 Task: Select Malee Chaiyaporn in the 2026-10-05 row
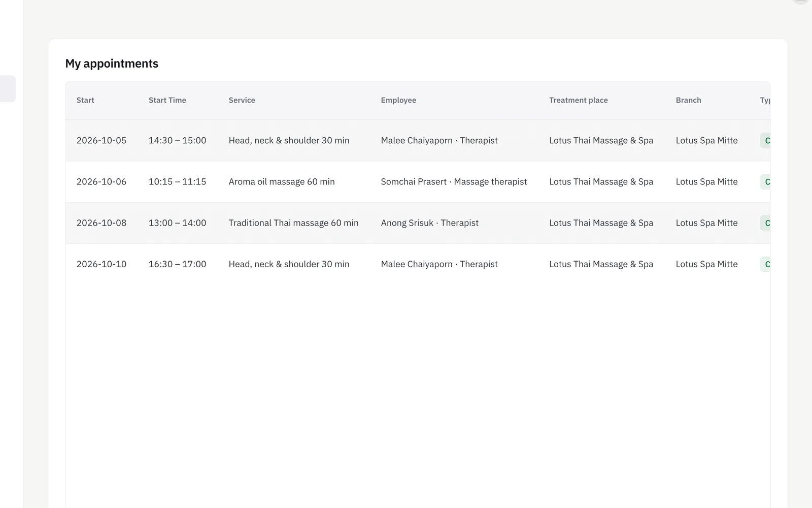click(x=439, y=140)
